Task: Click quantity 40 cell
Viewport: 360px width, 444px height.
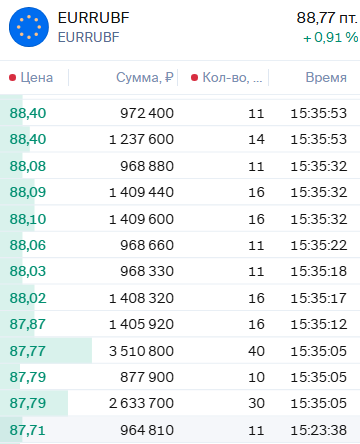Action: (x=256, y=351)
